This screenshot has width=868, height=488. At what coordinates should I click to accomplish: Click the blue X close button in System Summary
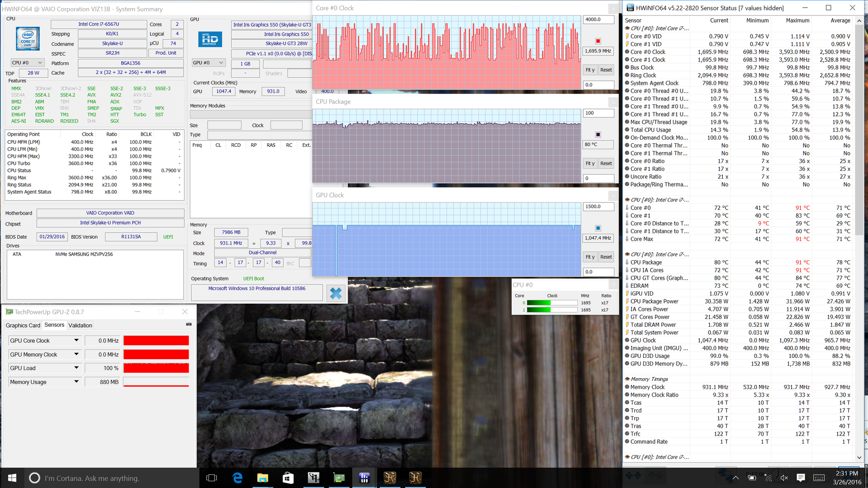pyautogui.click(x=335, y=294)
